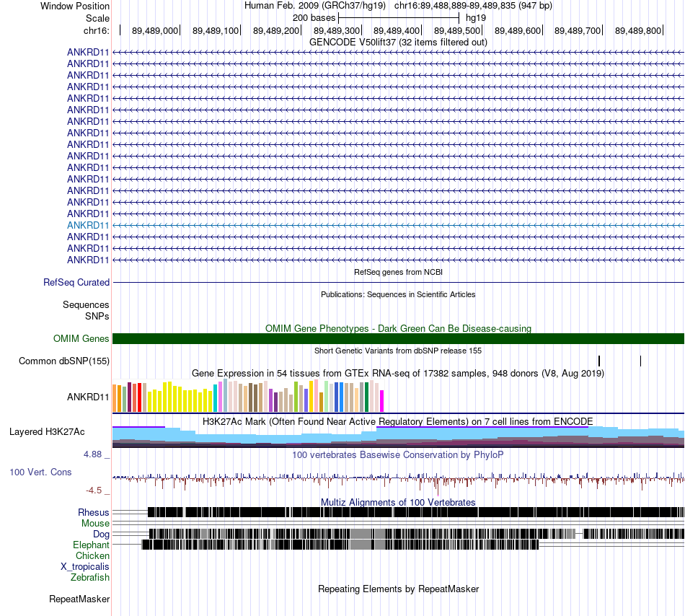Click the chr16: ruler label
This screenshot has width=685, height=616.
click(96, 30)
